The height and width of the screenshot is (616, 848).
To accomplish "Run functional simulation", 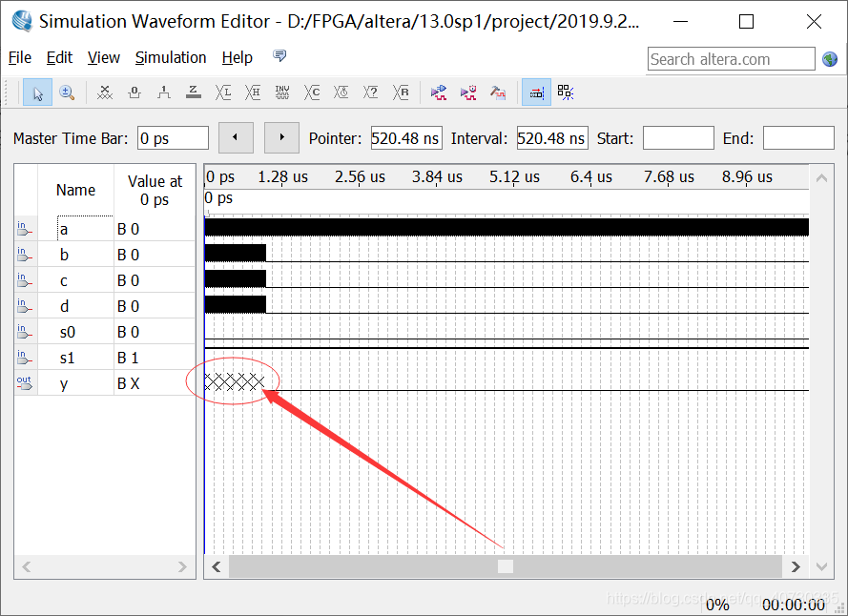I will (439, 93).
